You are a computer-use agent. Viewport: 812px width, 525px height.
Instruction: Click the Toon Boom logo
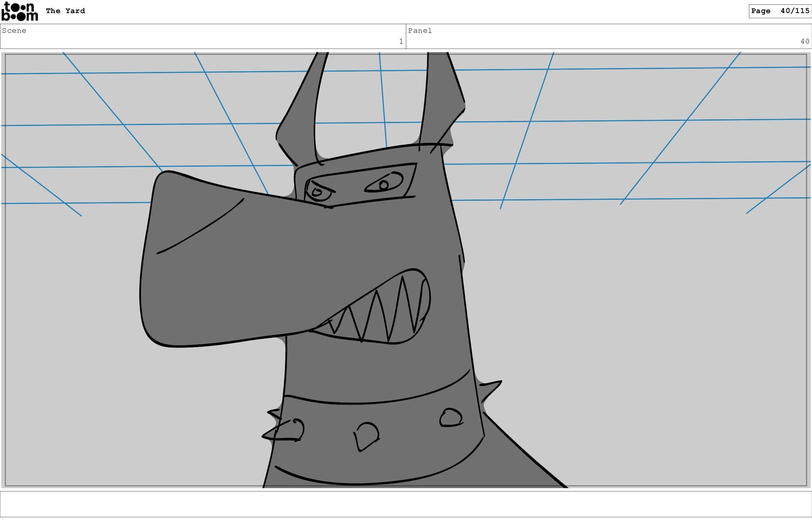click(x=19, y=11)
